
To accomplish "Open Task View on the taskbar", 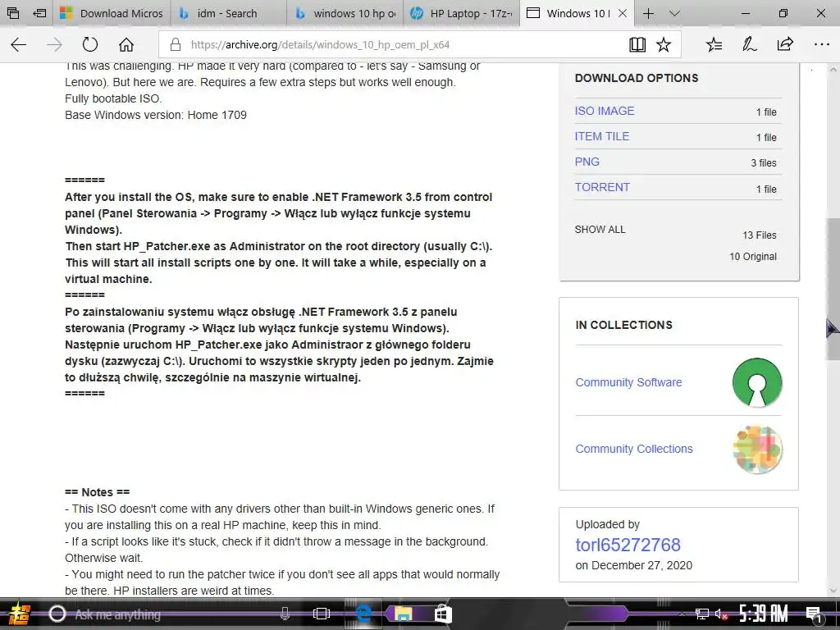I will coord(322,614).
